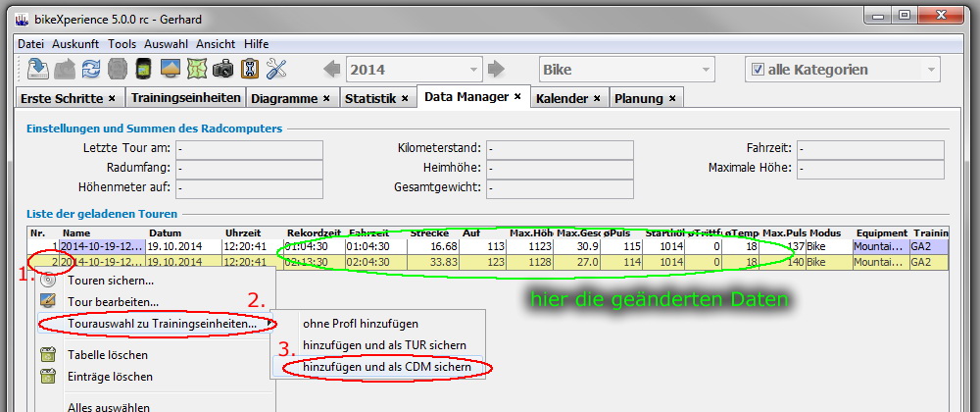Click the camera icon in toolbar
Screen dimensions: 980x412
pos(223,69)
